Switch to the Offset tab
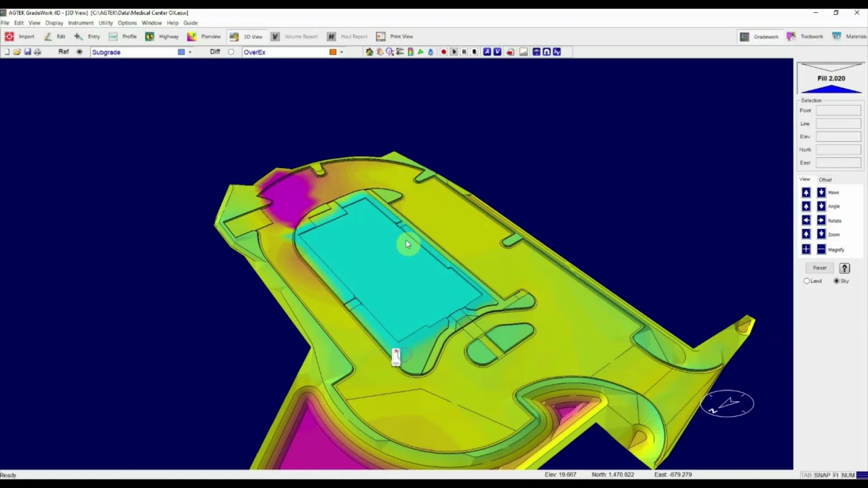This screenshot has height=488, width=868. point(825,180)
